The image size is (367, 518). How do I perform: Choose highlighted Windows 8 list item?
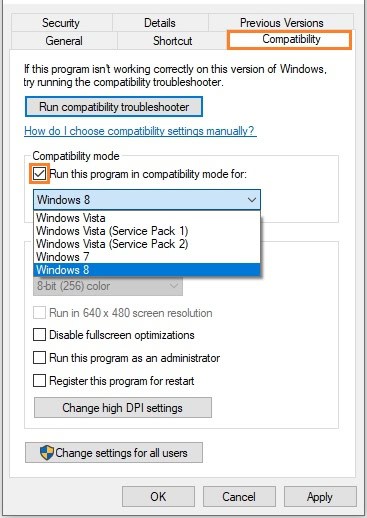(x=147, y=270)
